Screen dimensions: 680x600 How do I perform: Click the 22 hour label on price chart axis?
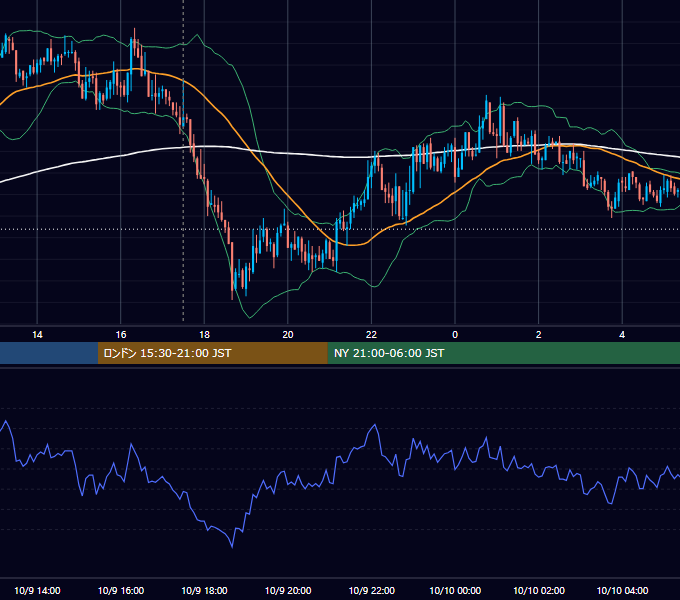click(371, 335)
